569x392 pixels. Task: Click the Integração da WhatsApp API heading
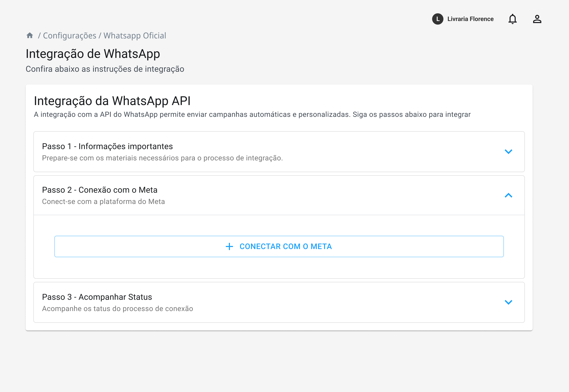click(x=112, y=101)
